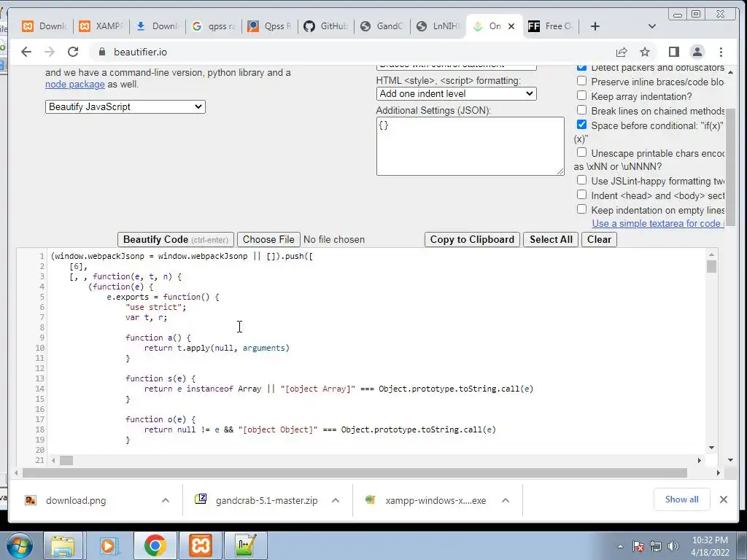Click the Beautify Code button

coord(176,239)
